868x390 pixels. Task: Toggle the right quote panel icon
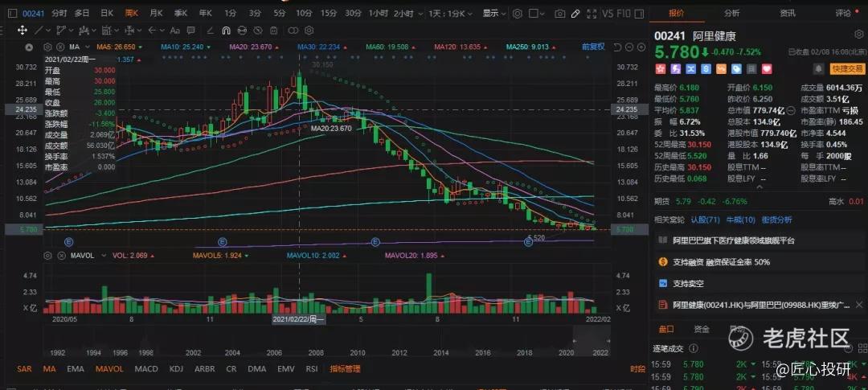(639, 14)
